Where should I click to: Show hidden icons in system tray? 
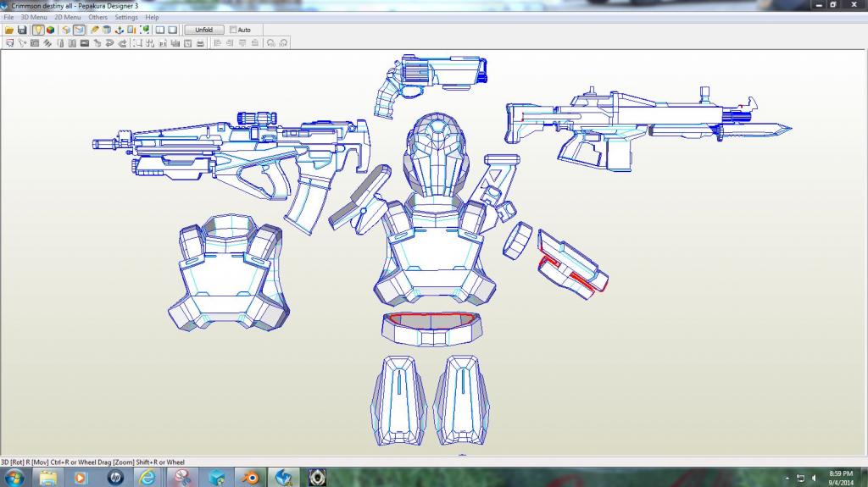click(x=787, y=479)
